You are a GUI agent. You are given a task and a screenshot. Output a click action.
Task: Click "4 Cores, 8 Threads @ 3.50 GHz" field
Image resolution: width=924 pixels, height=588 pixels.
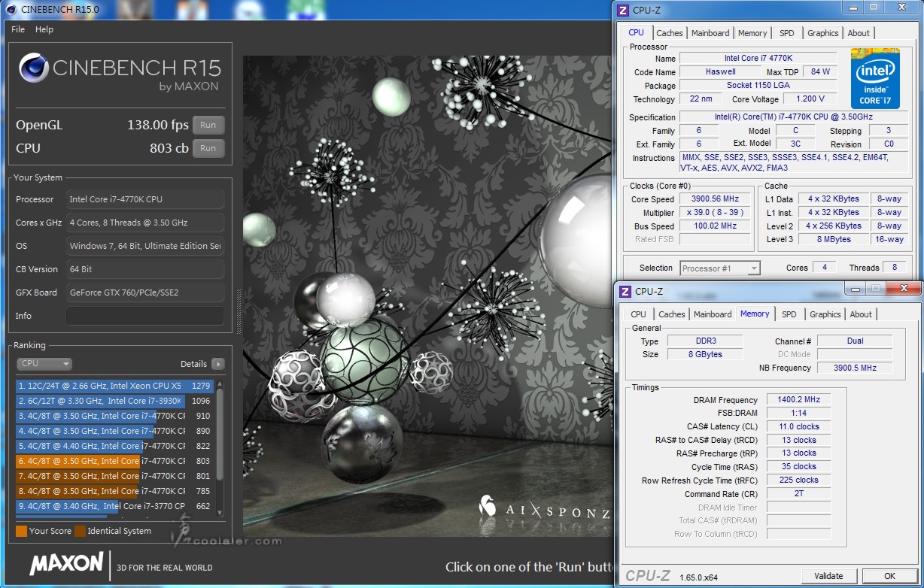pyautogui.click(x=145, y=223)
